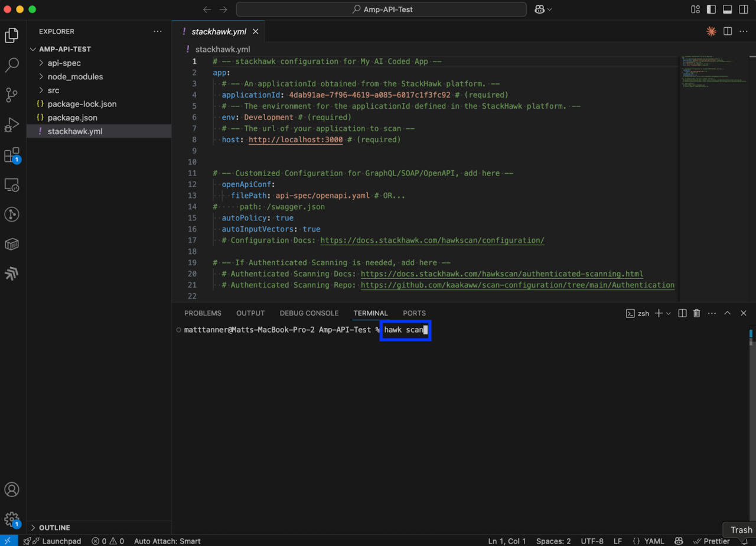The height and width of the screenshot is (546, 756).
Task: Change end of line via LF
Action: pyautogui.click(x=618, y=541)
